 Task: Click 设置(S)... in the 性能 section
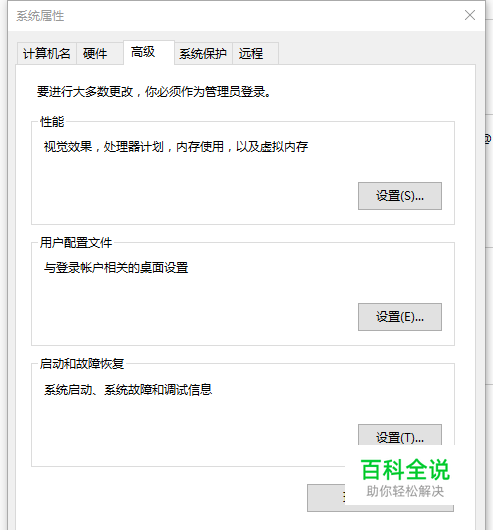400,196
